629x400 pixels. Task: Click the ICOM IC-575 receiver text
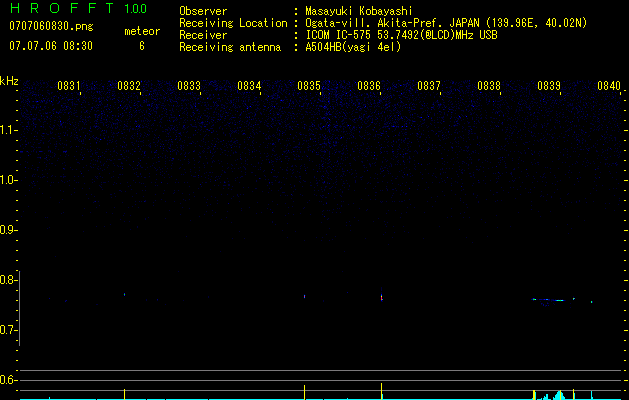point(401,35)
